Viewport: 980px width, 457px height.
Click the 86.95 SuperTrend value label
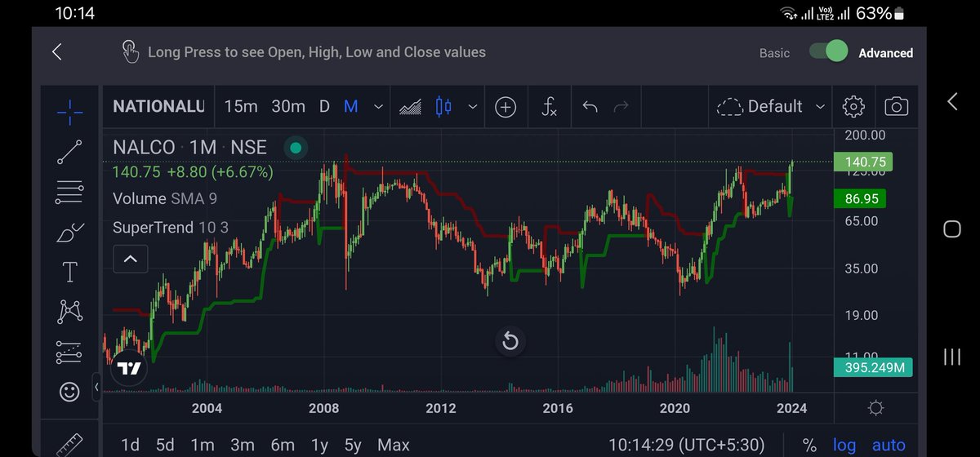(x=859, y=198)
